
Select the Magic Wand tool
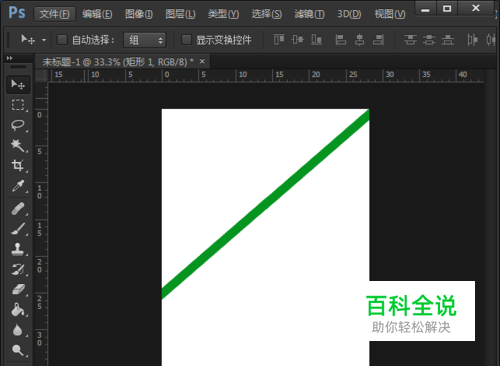point(18,145)
